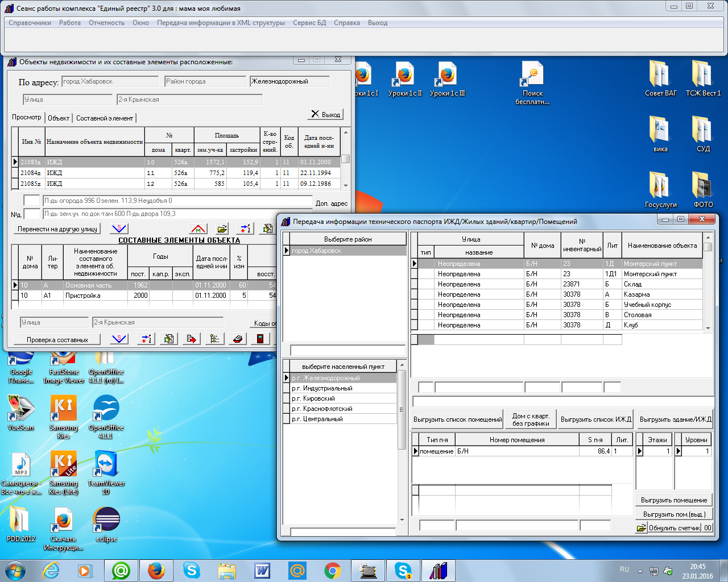
Task: Switch to the Объект tab
Action: [x=59, y=118]
